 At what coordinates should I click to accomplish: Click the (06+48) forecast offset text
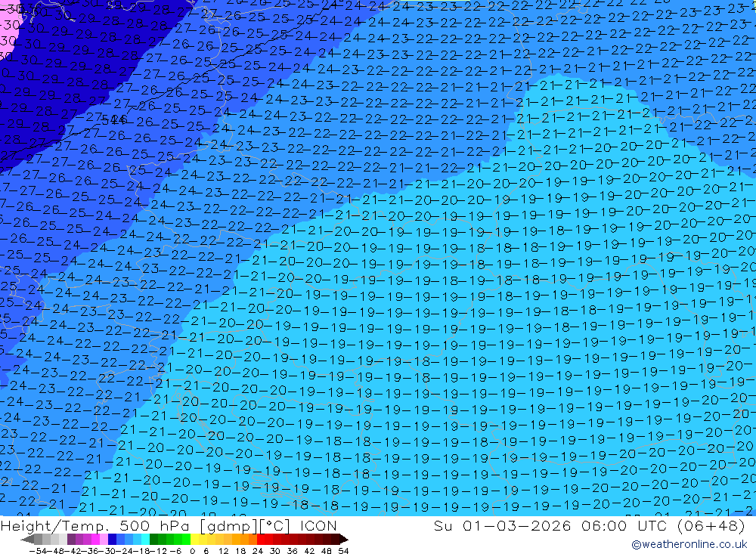(x=711, y=525)
